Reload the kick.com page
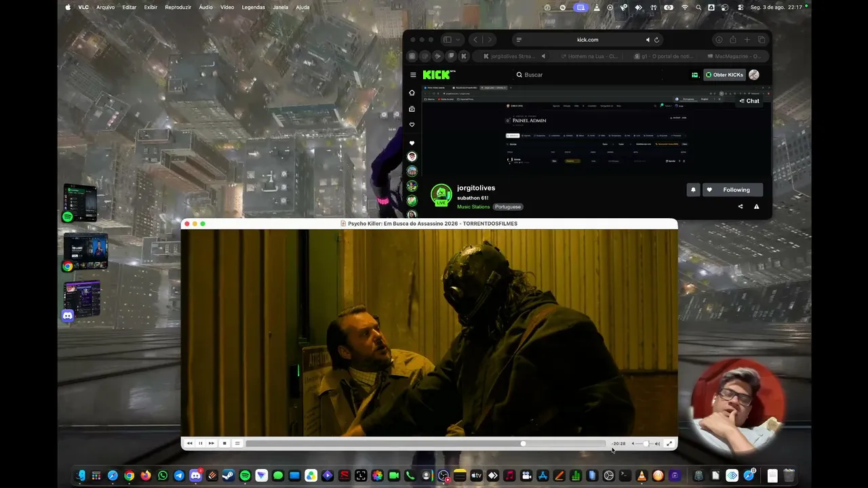The width and height of the screenshot is (868, 488). pyautogui.click(x=656, y=40)
